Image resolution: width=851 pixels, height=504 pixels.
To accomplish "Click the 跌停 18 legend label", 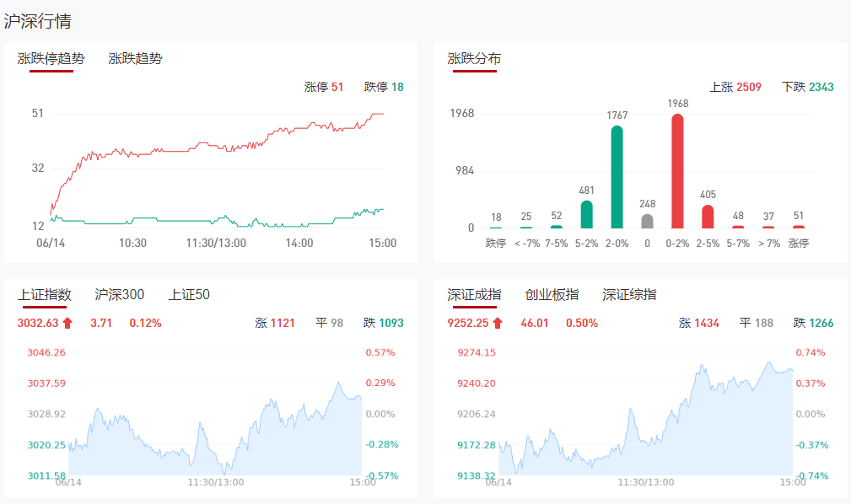I will click(384, 87).
